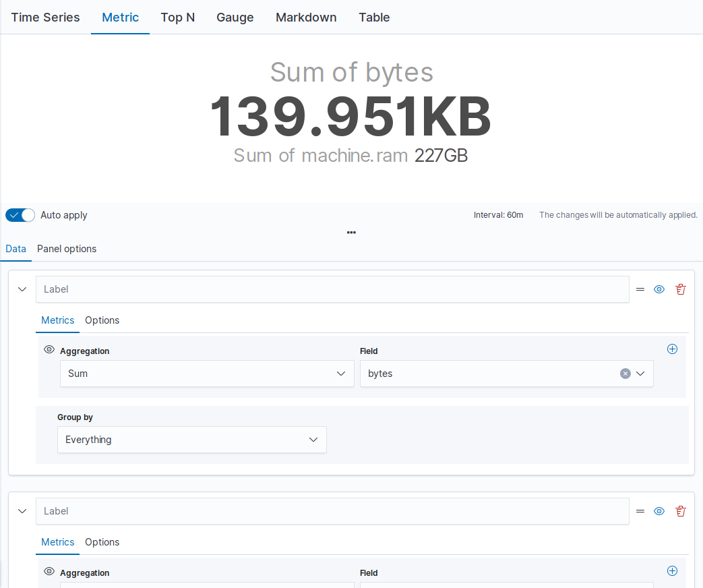Delete the second series with the trash icon

[681, 511]
